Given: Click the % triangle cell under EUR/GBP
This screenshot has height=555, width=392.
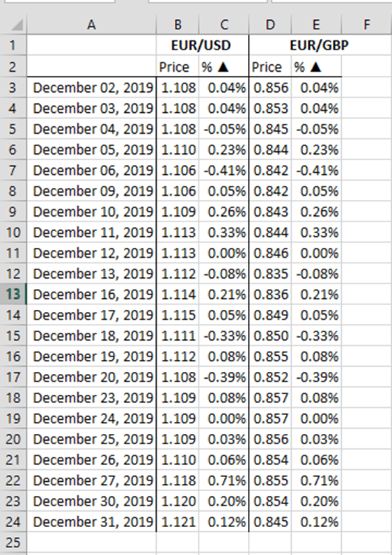Looking at the screenshot, I should coord(316,67).
